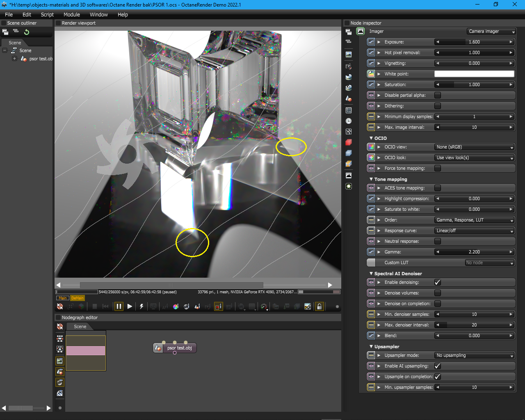Switch to the Main render pass tab

(63, 298)
